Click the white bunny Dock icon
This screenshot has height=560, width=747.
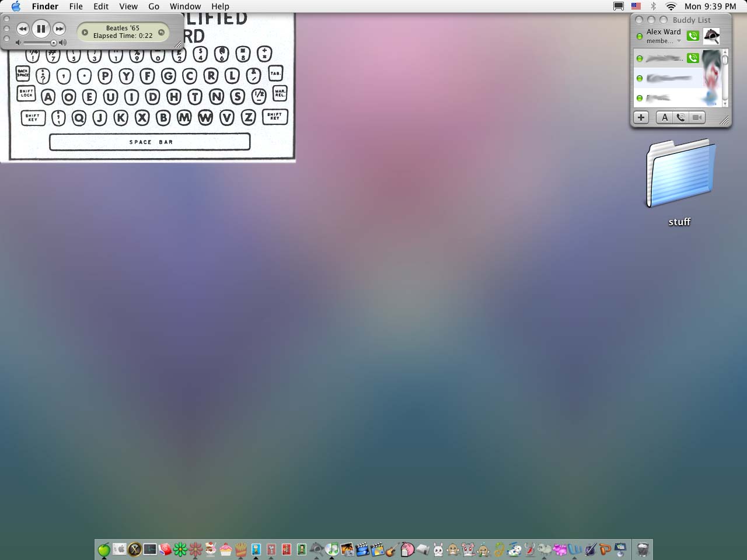coord(438,549)
